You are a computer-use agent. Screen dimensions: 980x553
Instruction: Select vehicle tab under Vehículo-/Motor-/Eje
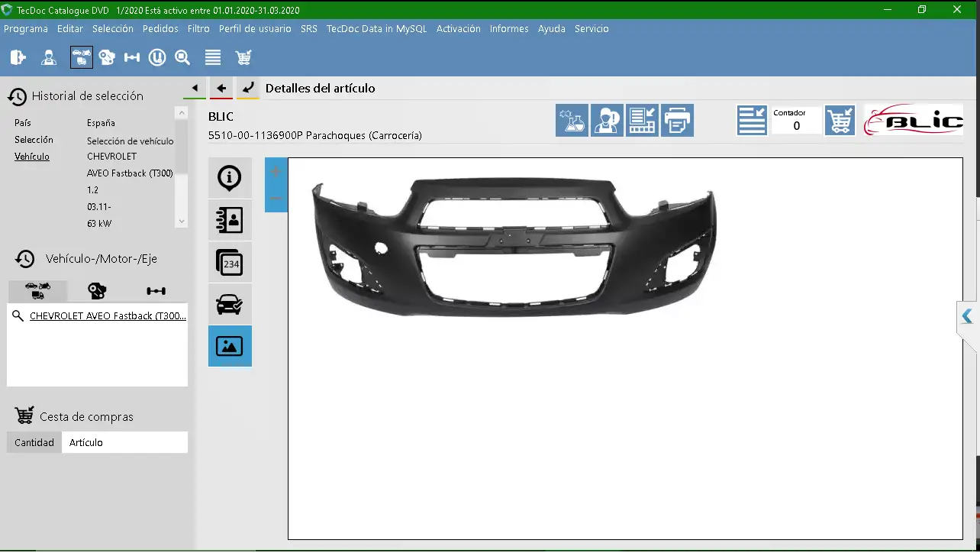pos(37,290)
